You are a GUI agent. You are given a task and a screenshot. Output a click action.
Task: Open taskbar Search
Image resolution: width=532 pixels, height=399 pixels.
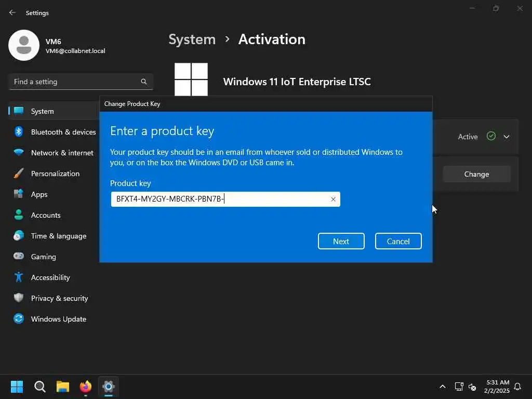[x=39, y=387]
